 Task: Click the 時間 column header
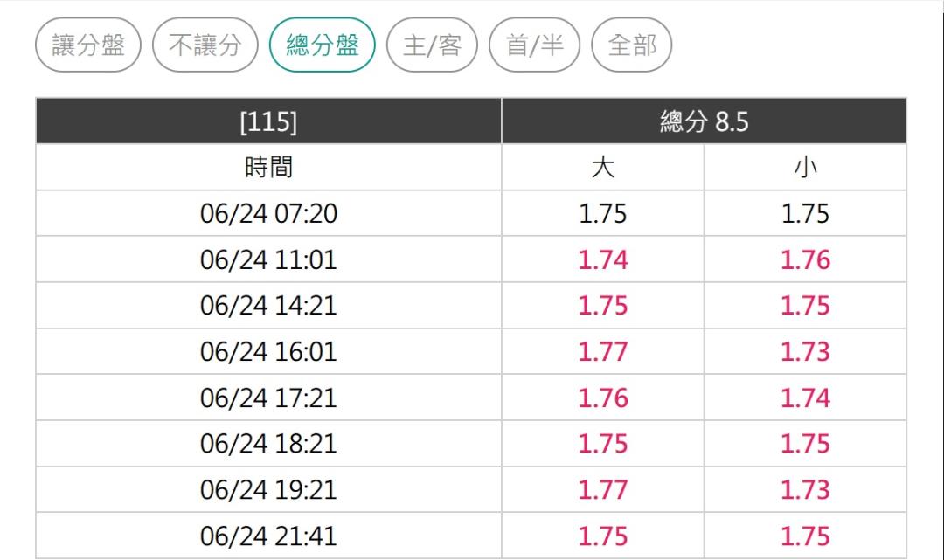(x=268, y=167)
